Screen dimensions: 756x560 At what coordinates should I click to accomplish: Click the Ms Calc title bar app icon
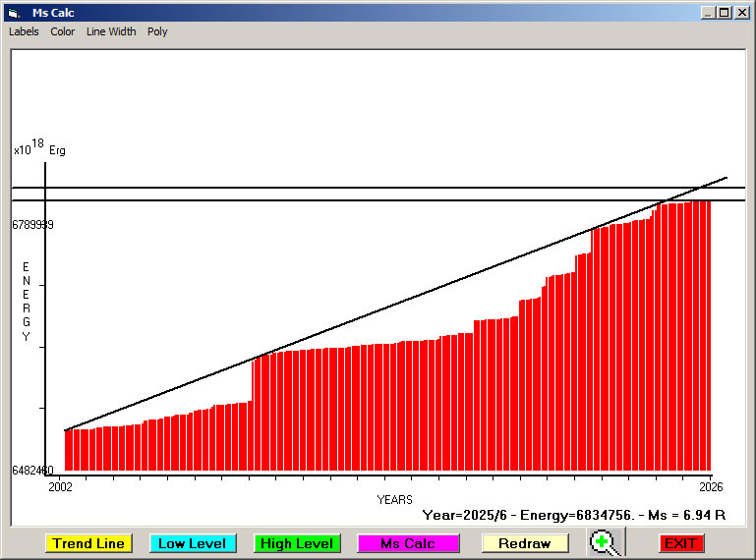(x=14, y=13)
